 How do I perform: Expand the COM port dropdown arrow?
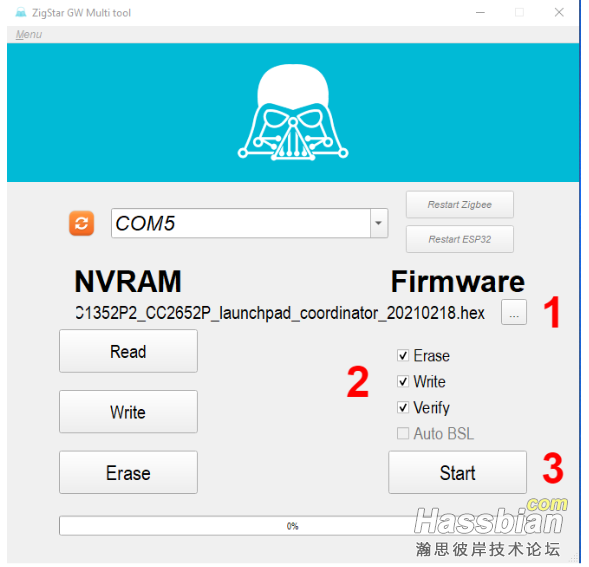point(379,223)
